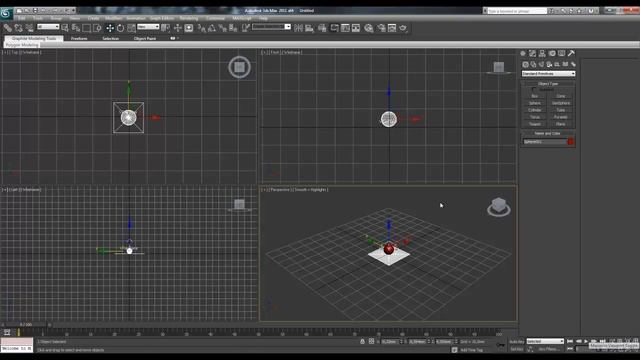Open Select by Name dialog
The width and height of the screenshot is (640, 360).
point(76,28)
